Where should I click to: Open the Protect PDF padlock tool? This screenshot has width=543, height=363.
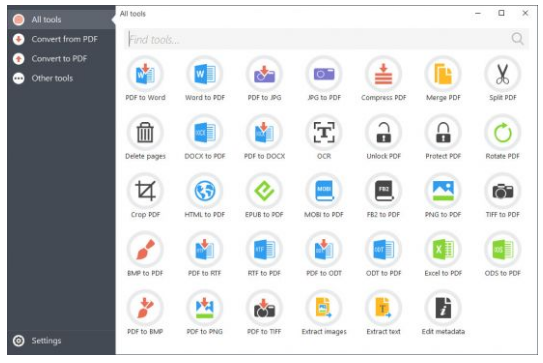(443, 133)
